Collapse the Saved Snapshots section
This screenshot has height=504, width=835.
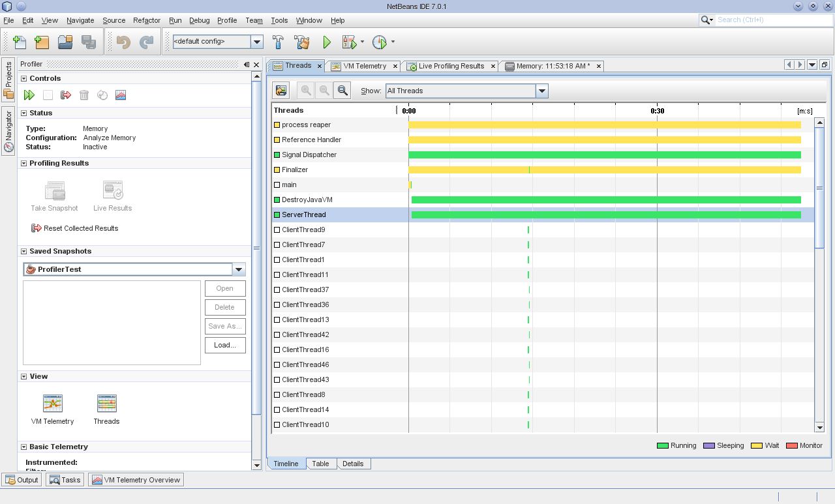point(24,251)
